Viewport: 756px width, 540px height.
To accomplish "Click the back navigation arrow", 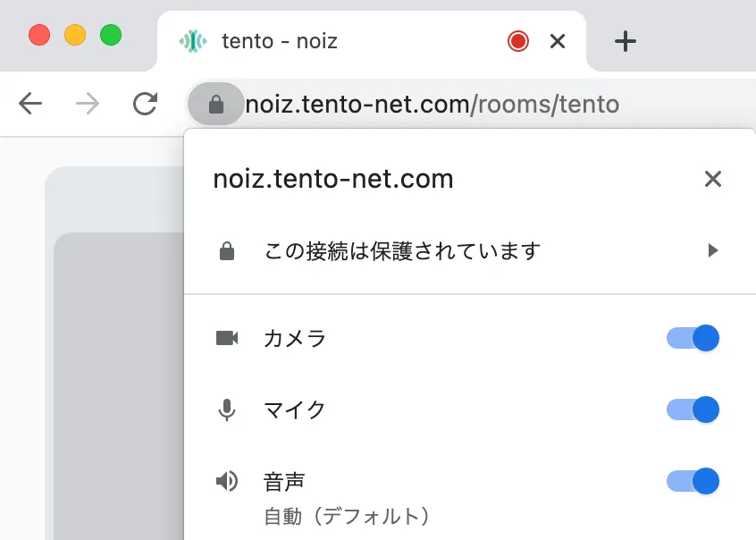I will point(30,105).
